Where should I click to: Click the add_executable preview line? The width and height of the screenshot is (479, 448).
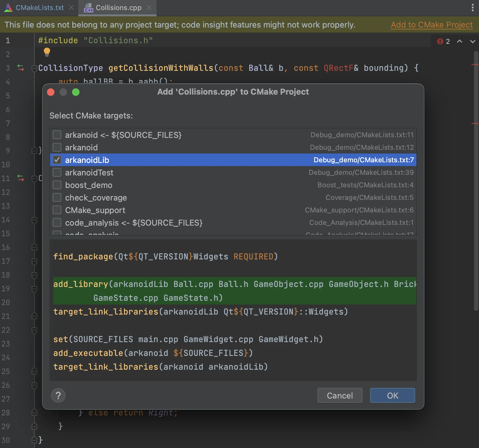click(153, 353)
